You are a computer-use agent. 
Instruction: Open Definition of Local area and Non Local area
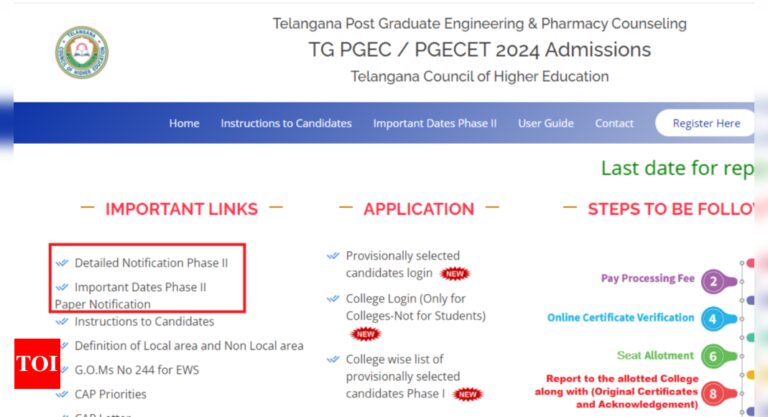(189, 346)
